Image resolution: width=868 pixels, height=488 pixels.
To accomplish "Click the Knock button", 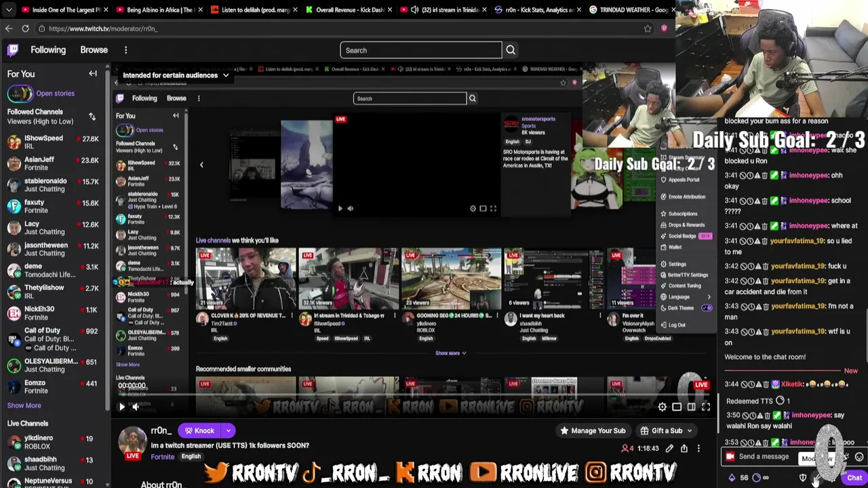I will [200, 430].
